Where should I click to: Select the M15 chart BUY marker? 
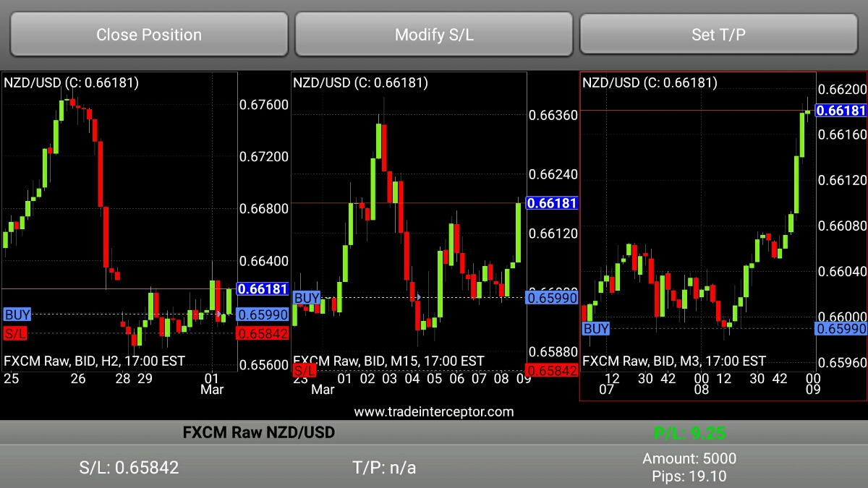307,298
